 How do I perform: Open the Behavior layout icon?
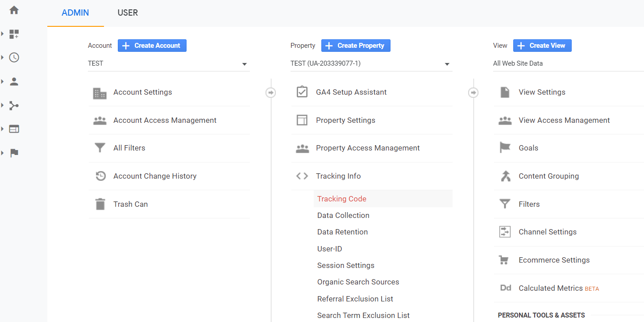point(14,129)
